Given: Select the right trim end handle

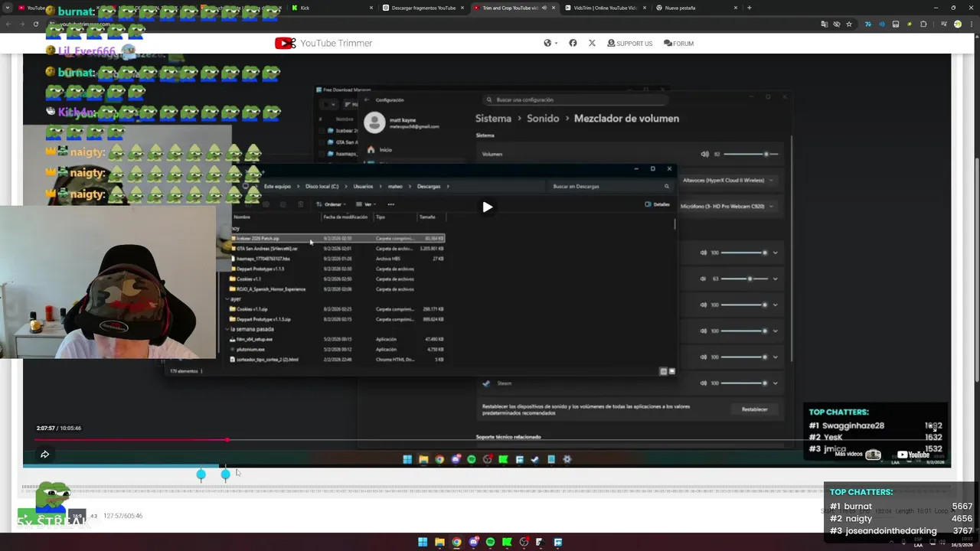Looking at the screenshot, I should (225, 474).
